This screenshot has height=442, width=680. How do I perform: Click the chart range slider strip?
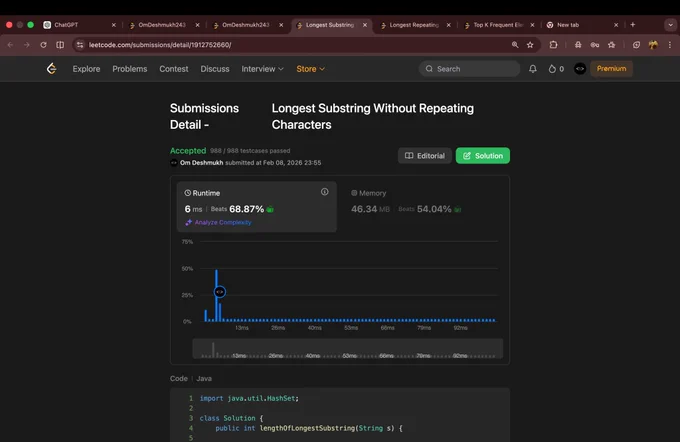coord(347,349)
